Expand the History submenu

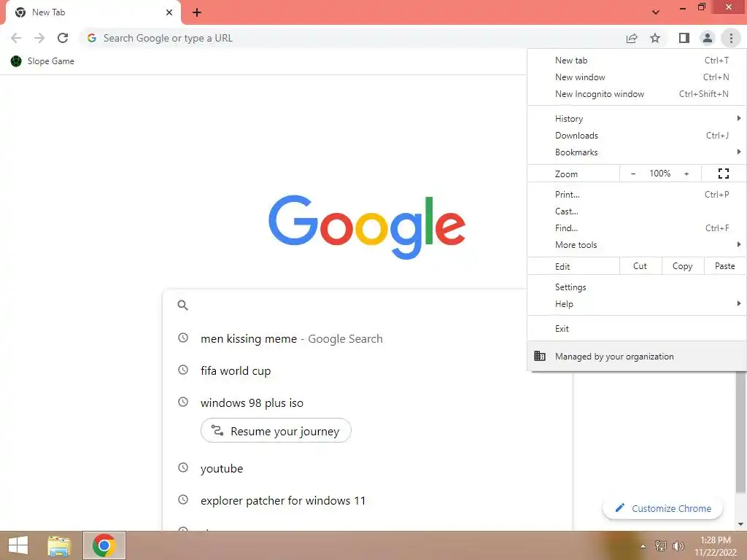[x=636, y=119]
